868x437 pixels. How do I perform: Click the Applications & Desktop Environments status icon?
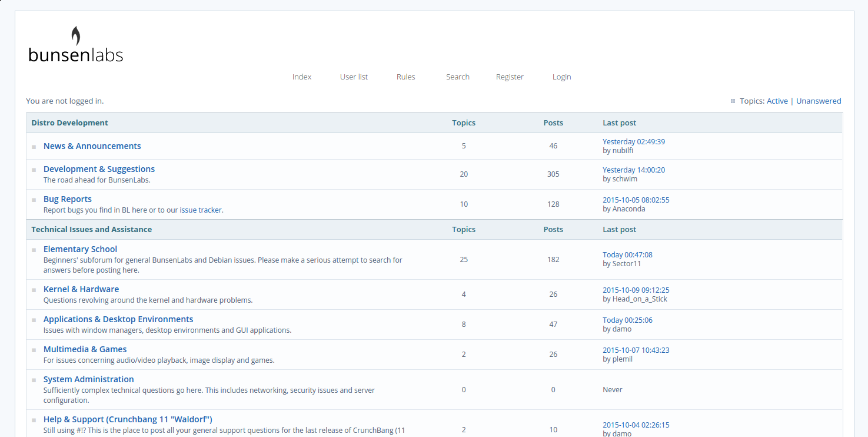point(34,320)
